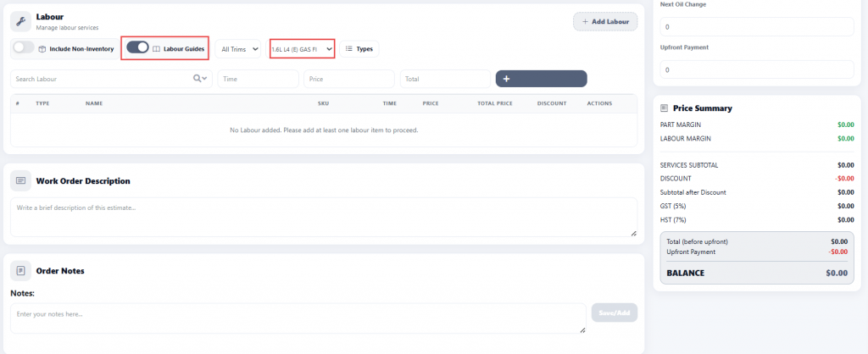Viewport: 868px width, 354px height.
Task: Click the Save/Add notes button
Action: tap(615, 313)
